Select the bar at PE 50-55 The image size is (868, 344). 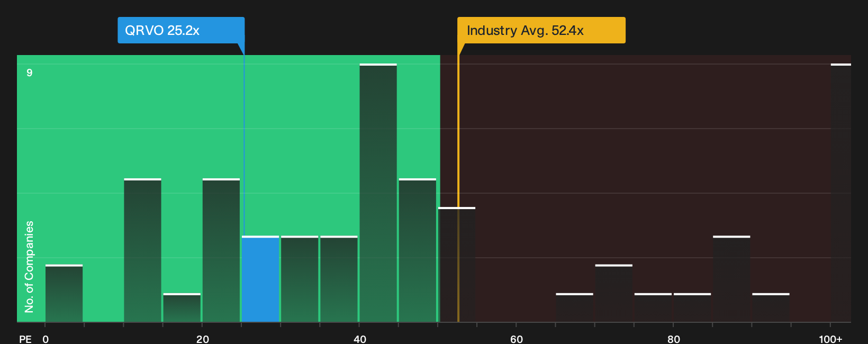click(457, 265)
